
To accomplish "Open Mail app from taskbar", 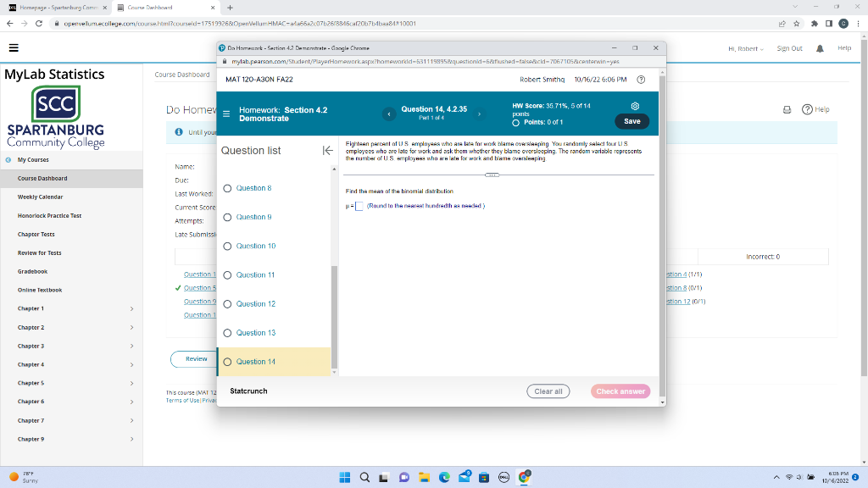I will point(464,477).
